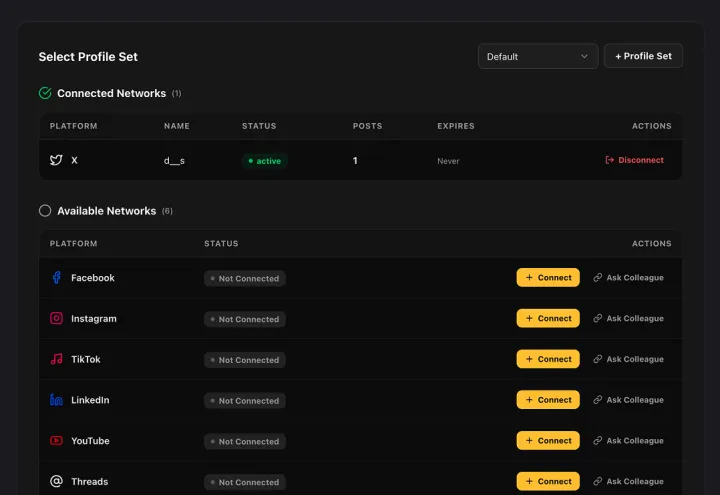The height and width of the screenshot is (495, 720).
Task: Click the NAME column header
Action: [x=177, y=126]
